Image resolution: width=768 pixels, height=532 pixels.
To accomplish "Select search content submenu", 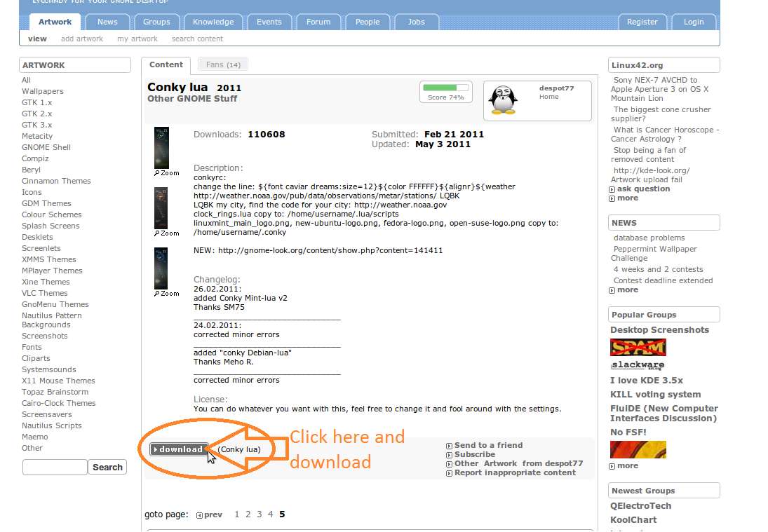I will click(197, 39).
